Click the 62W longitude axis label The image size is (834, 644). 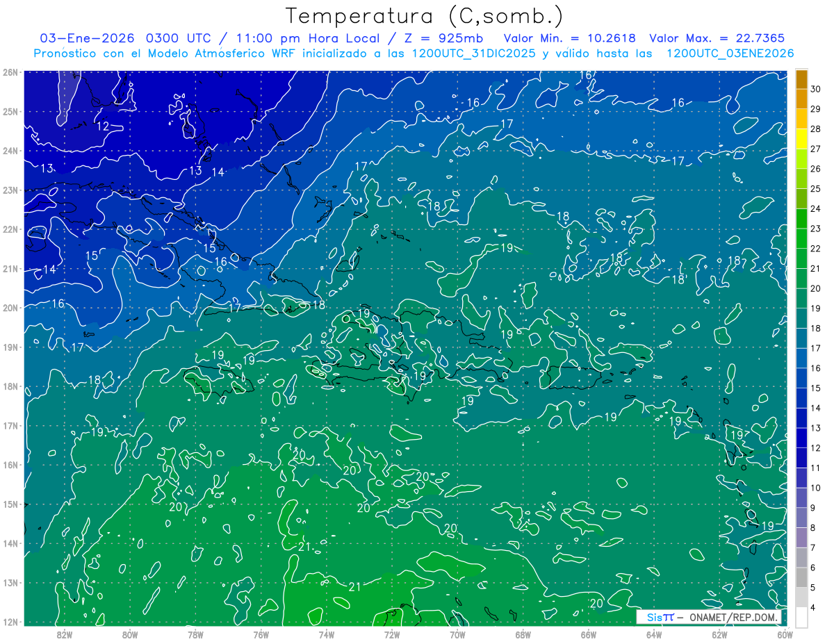coord(720,634)
